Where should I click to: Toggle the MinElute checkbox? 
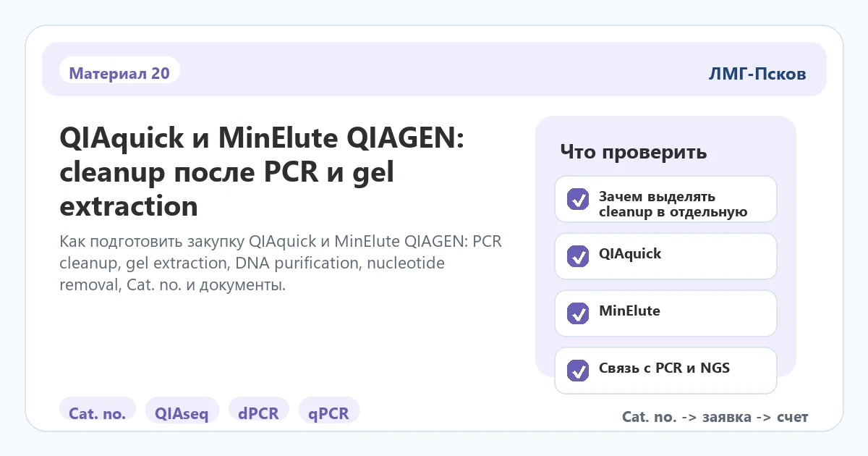pos(578,313)
